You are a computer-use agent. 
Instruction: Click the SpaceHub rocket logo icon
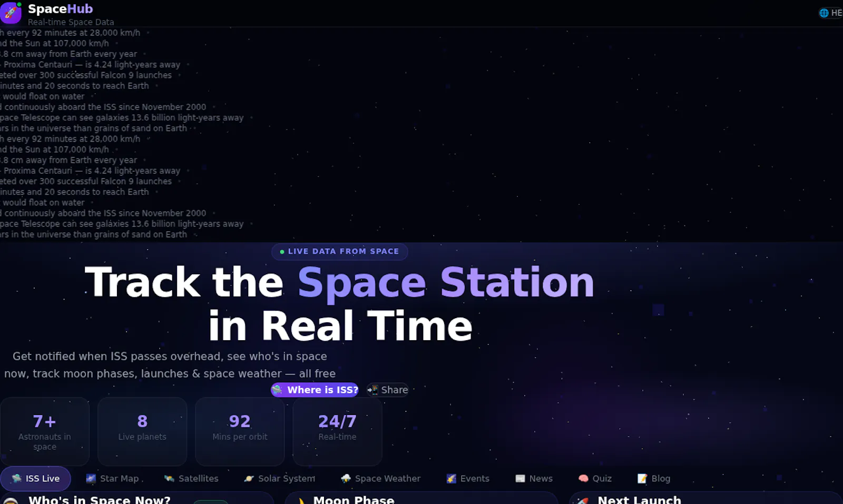[11, 13]
